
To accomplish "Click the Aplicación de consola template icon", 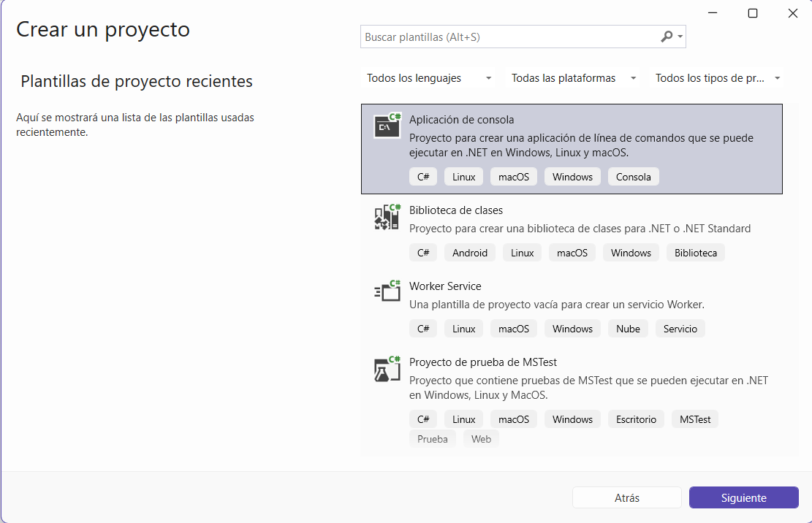I will click(387, 126).
